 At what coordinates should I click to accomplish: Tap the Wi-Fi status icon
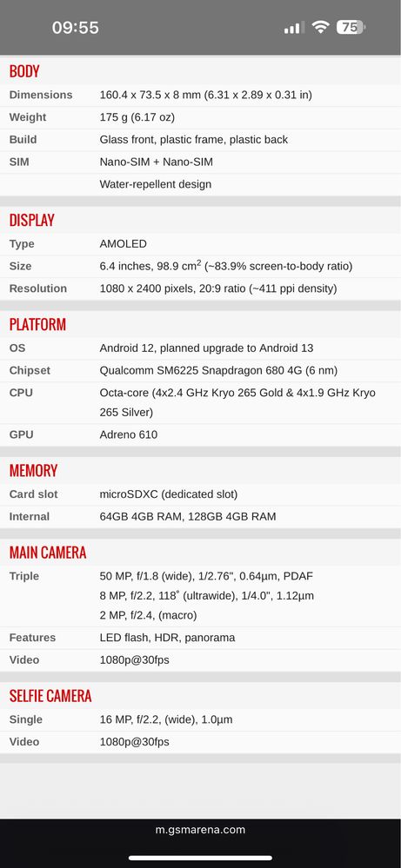click(x=320, y=27)
